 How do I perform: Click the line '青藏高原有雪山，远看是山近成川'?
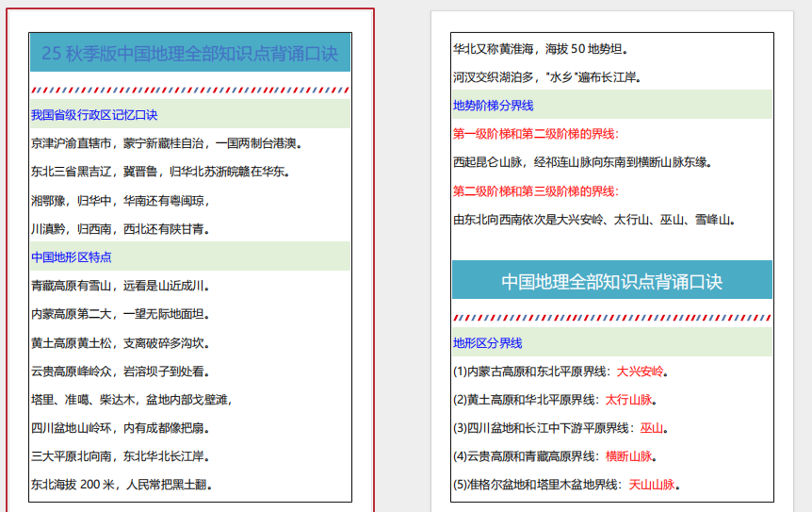click(120, 286)
